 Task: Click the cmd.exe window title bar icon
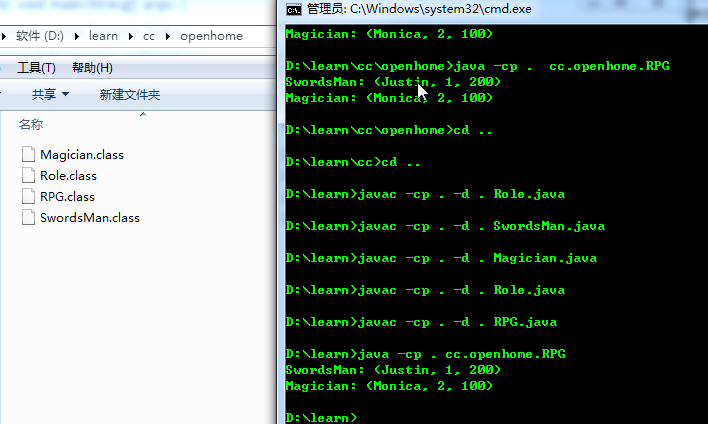click(x=293, y=9)
